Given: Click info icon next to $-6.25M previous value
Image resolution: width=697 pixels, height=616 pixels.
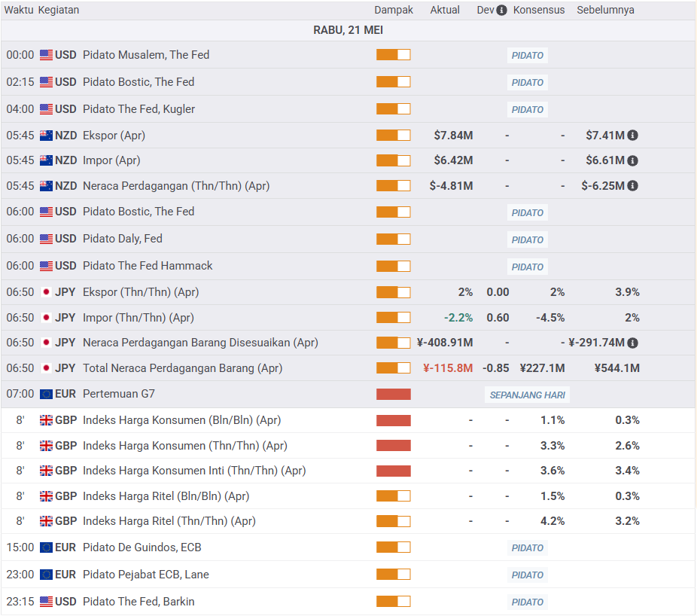Looking at the screenshot, I should (633, 185).
